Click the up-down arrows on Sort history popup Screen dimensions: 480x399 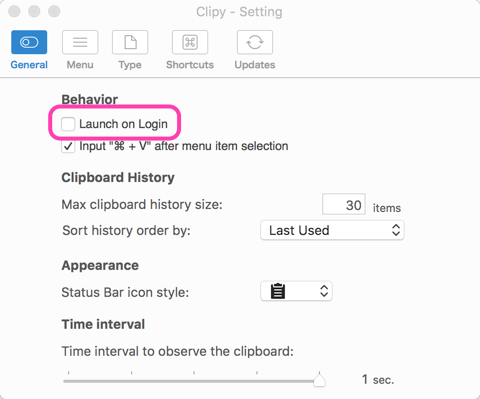coord(396,230)
